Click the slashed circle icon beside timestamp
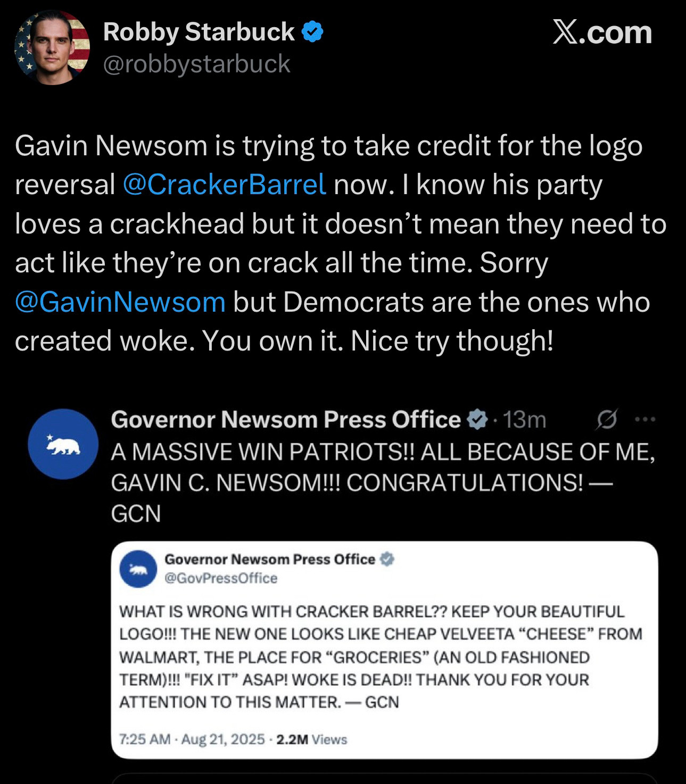 (x=607, y=420)
